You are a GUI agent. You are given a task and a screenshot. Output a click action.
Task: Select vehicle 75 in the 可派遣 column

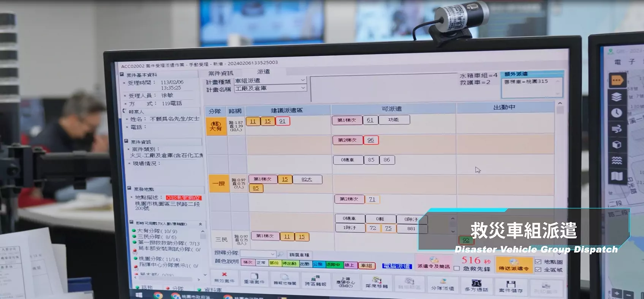coord(388,228)
